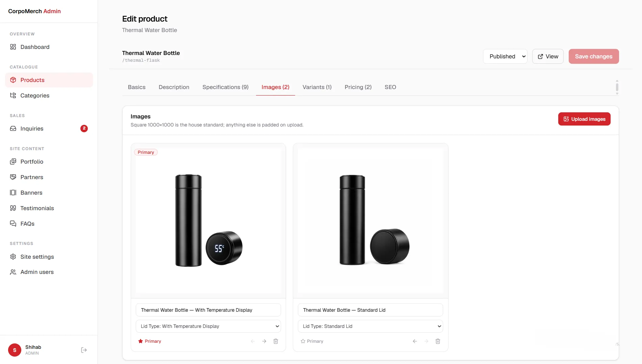Screen dimensions: 642x364
Task: Open the Banners page
Action: tap(49, 193)
